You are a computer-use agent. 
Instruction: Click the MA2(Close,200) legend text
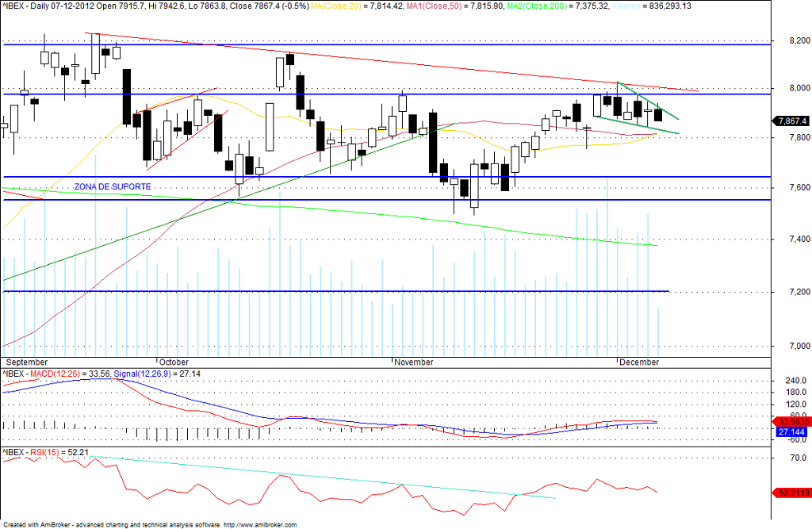point(537,6)
